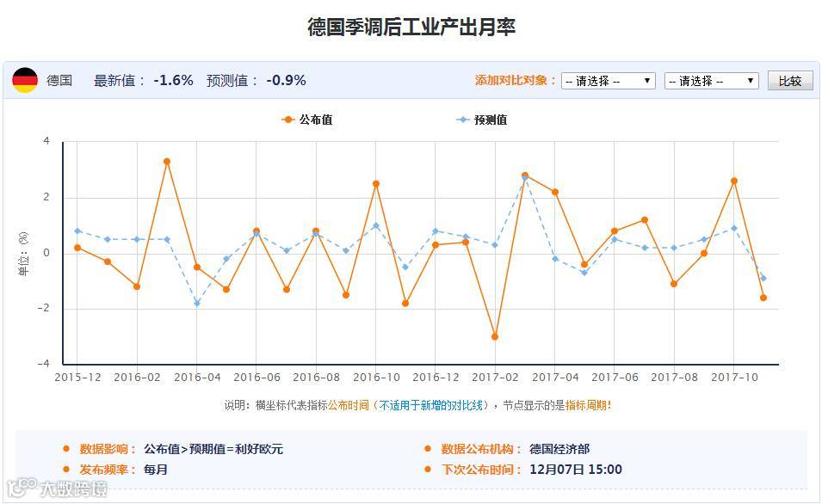Click the chart title 德国季调后工业产出月率
The image size is (822, 504).
[x=411, y=27]
